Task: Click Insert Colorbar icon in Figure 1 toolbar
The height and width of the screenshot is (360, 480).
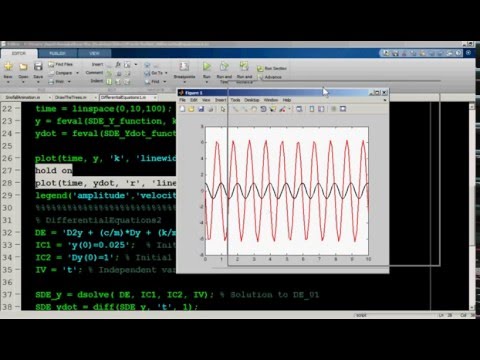Action: click(x=311, y=109)
